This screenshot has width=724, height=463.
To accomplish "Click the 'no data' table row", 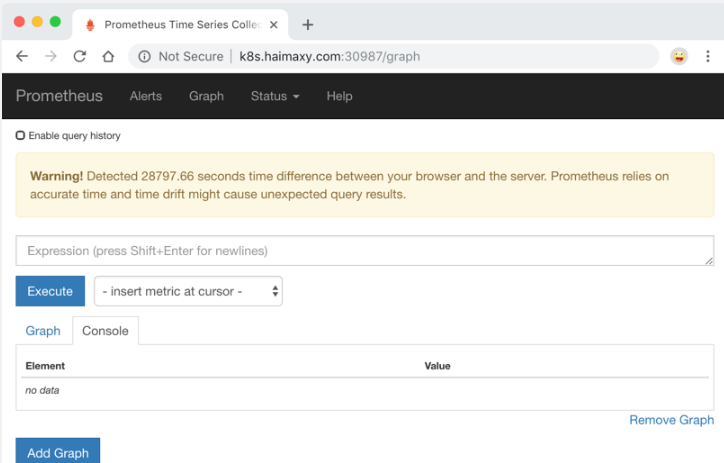I will tap(365, 391).
